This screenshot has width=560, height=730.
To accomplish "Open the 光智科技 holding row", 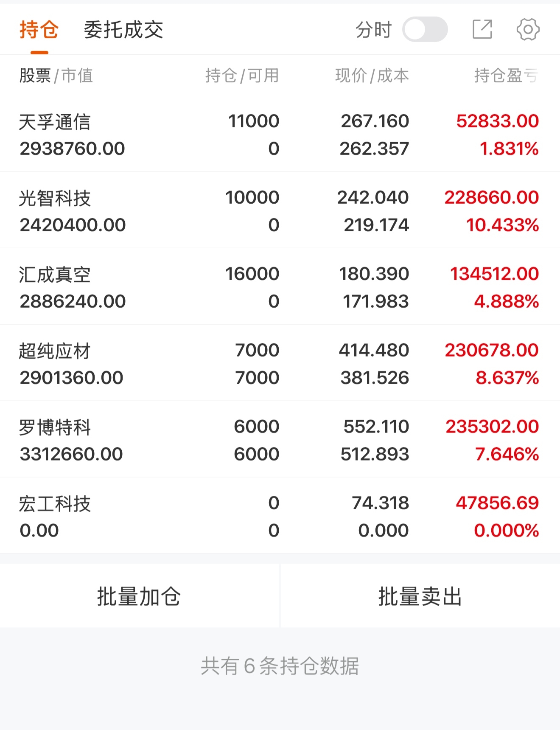I will pos(280,211).
